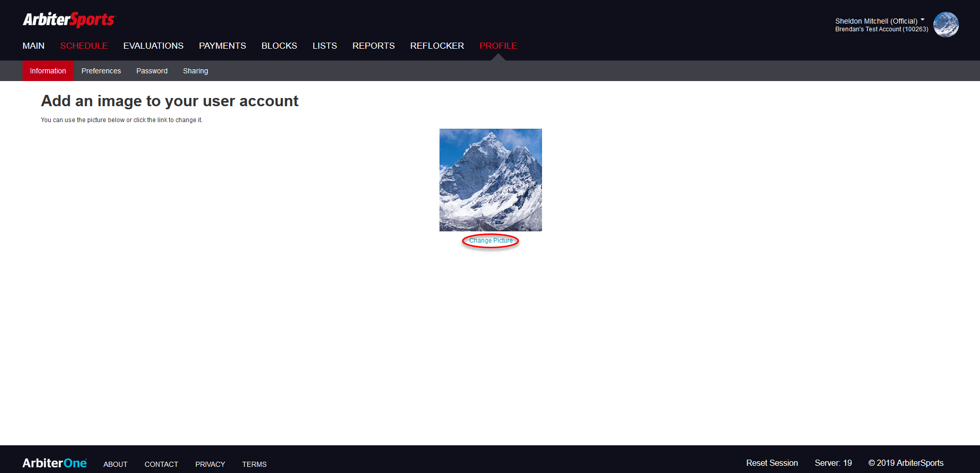Open the REFLOCKER menu
Screen dimensions: 980x473
437,46
